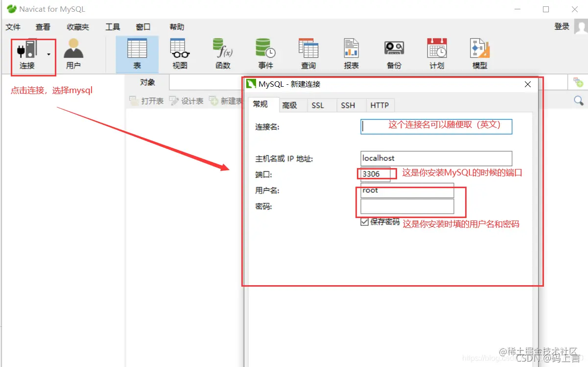Switch to the SSH tab
The height and width of the screenshot is (367, 588).
(x=349, y=105)
